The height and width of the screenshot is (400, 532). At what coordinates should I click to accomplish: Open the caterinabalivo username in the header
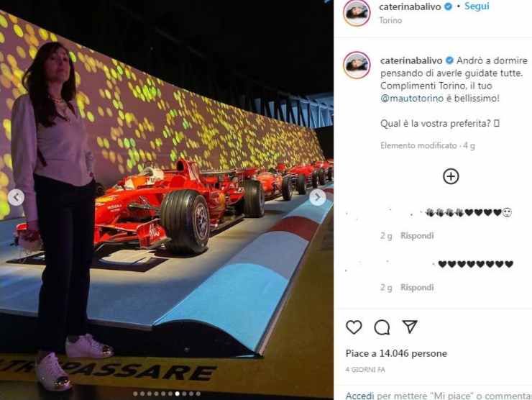(410, 6)
